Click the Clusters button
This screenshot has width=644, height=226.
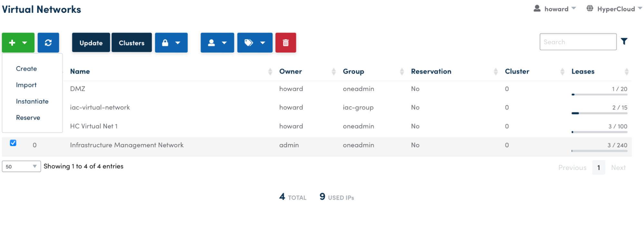pos(131,43)
